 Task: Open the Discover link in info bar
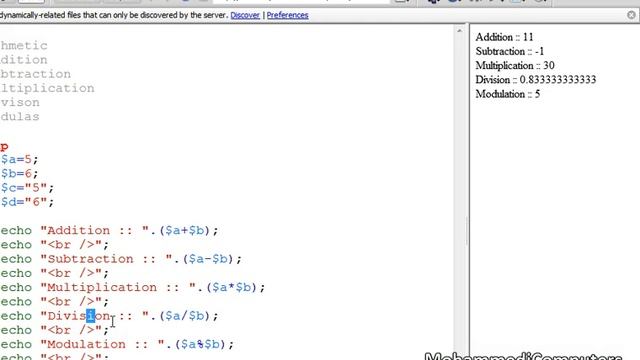coord(245,15)
